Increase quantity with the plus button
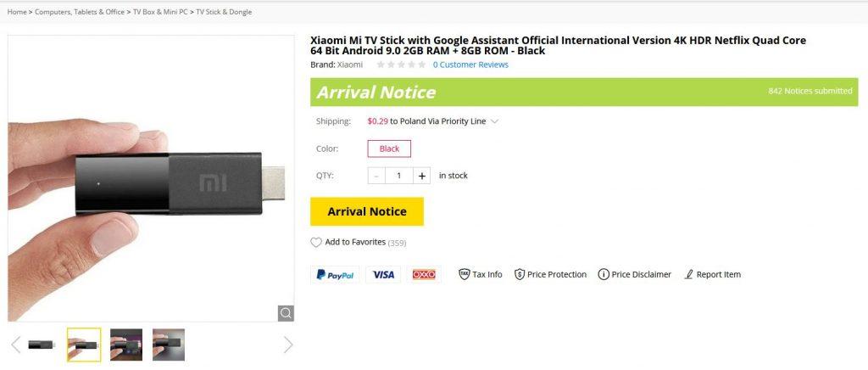 [x=422, y=176]
